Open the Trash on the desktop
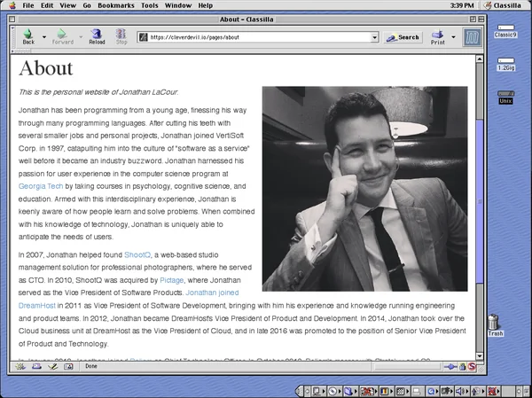The width and height of the screenshot is (532, 398). coord(496,324)
